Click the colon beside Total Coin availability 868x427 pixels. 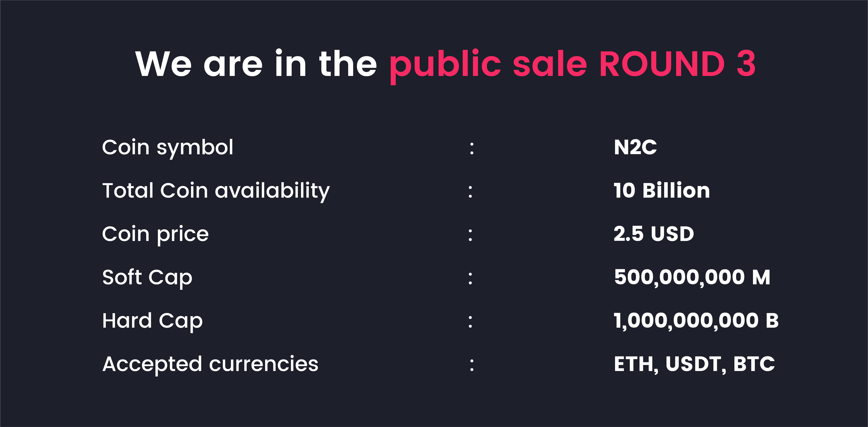coord(470,192)
